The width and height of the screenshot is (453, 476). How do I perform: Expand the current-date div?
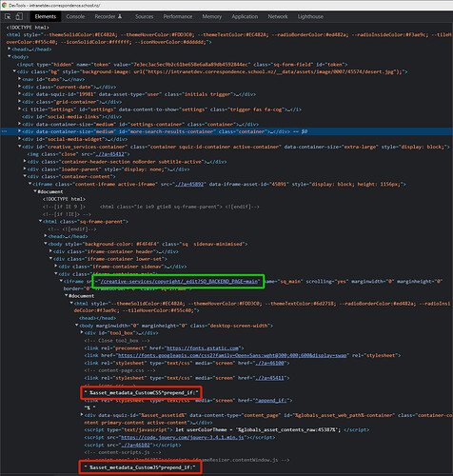point(20,87)
